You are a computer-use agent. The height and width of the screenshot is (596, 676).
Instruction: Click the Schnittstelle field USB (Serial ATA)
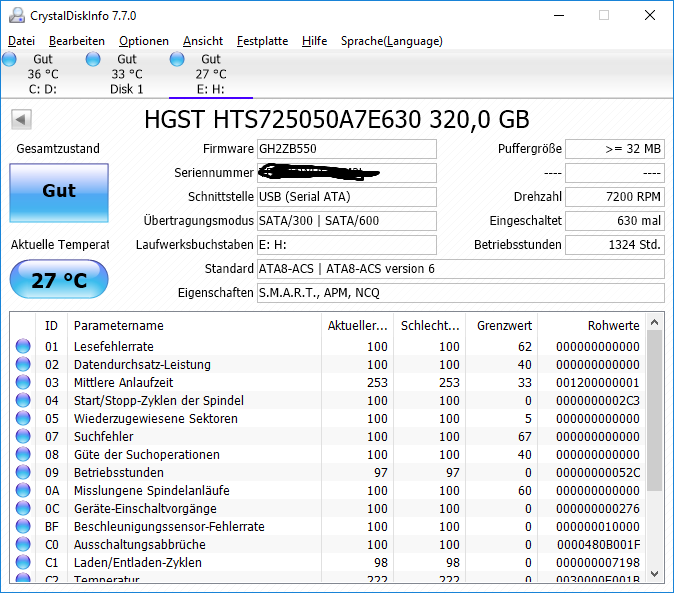point(347,197)
